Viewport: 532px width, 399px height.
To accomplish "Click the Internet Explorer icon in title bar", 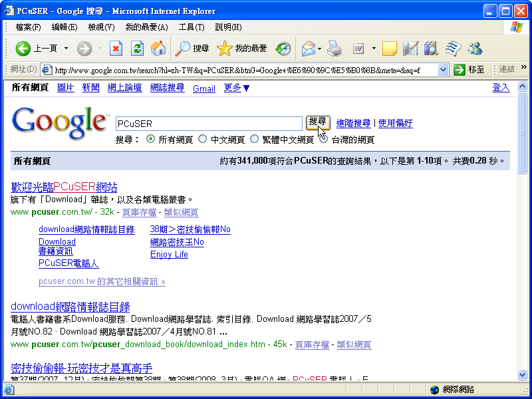I will 9,11.
